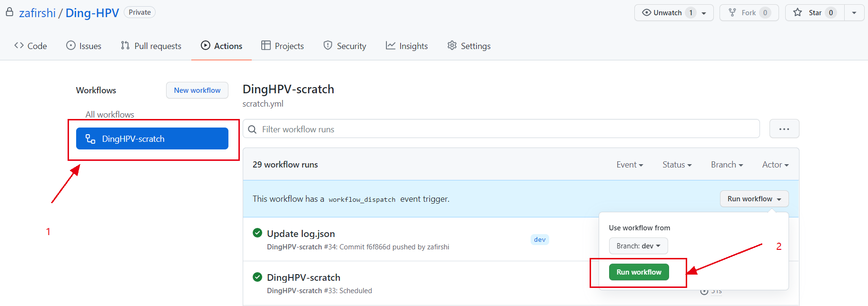868x306 pixels.
Task: Click the dev branch label
Action: coord(540,239)
